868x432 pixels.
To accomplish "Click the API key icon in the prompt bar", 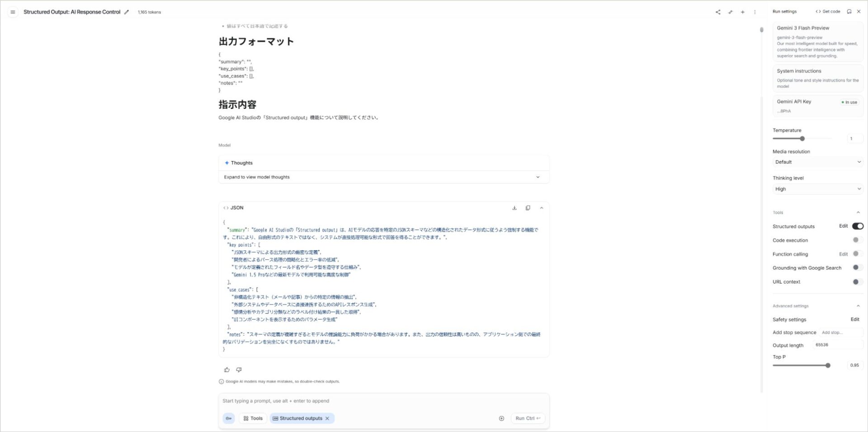I will pos(229,418).
